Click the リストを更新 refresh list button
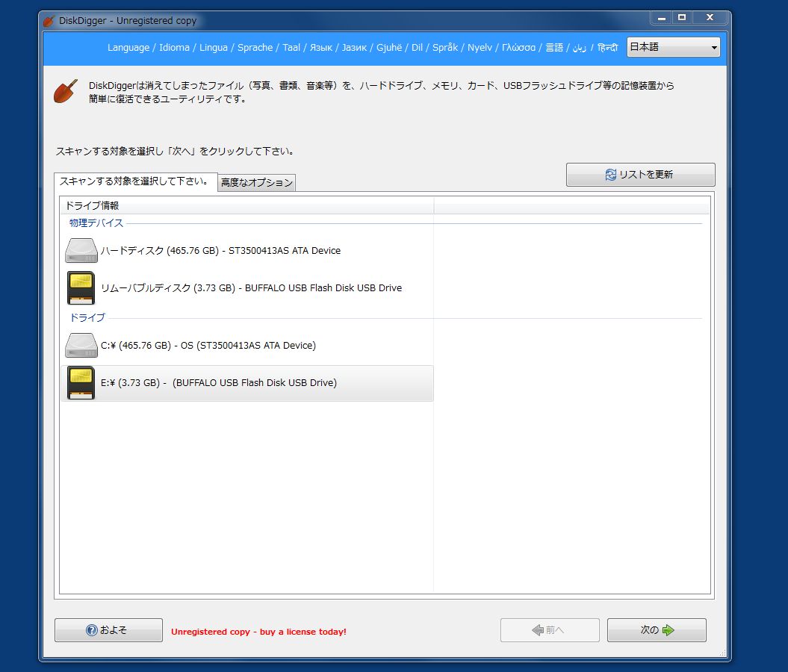Viewport: 788px width, 672px height. (640, 174)
